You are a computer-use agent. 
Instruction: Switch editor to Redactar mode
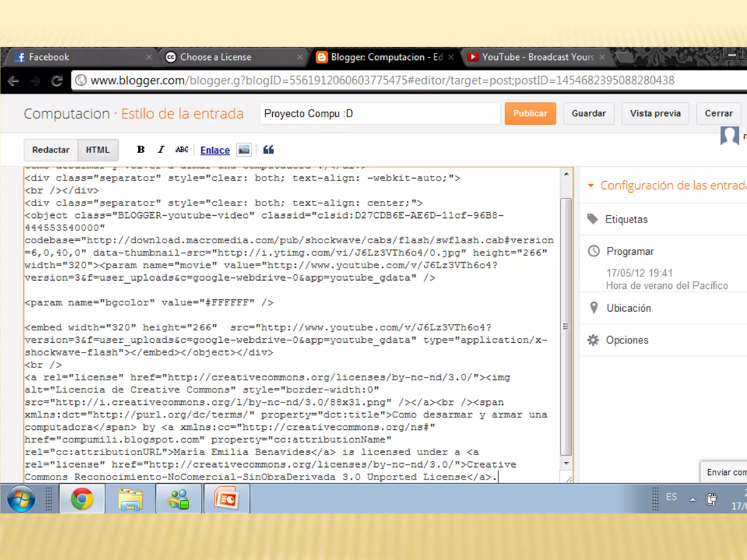(x=51, y=150)
